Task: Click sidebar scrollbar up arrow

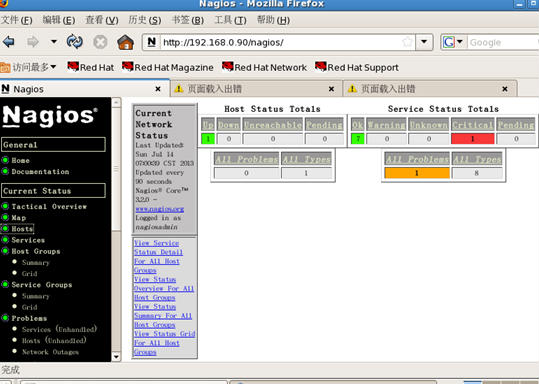Action: tap(116, 102)
